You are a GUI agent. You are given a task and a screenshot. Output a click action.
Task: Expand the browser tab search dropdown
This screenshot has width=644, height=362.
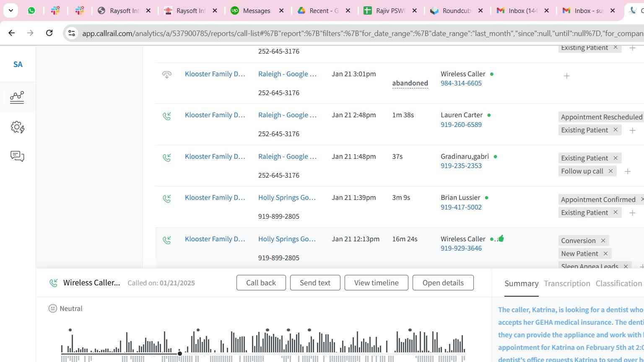tap(10, 10)
